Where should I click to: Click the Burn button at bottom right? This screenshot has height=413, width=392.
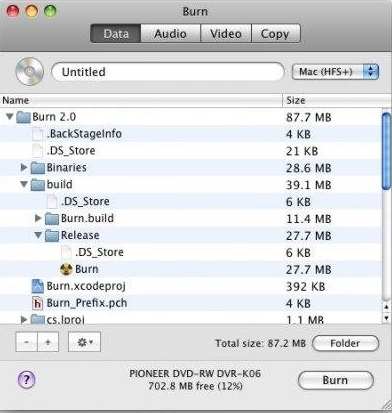coord(335,380)
